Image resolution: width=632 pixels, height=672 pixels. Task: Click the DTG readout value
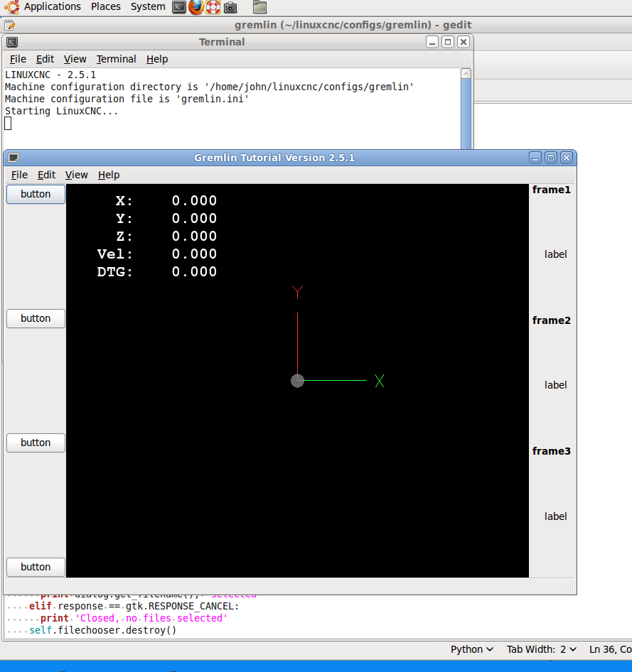194,272
